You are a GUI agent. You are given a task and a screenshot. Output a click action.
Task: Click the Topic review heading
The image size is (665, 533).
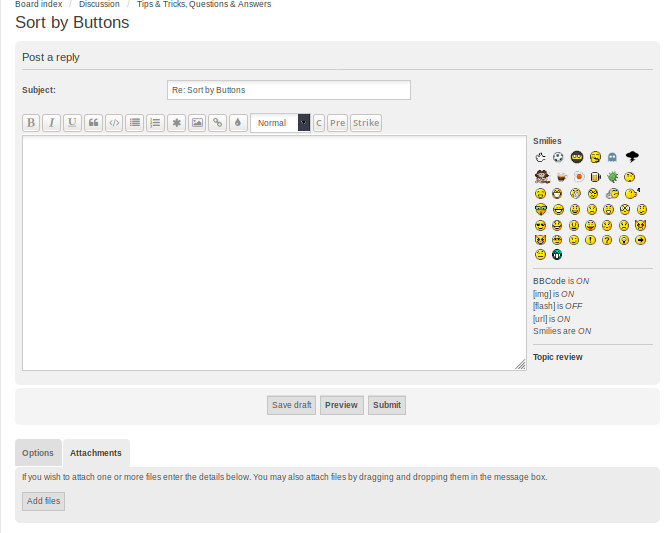558,357
